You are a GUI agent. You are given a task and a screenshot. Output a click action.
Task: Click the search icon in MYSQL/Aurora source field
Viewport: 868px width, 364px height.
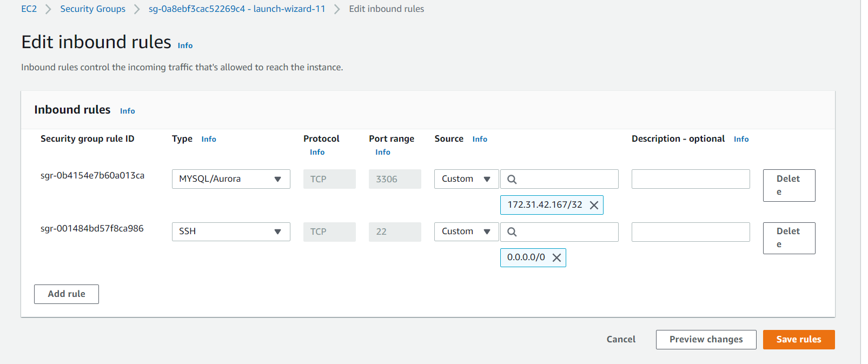coord(512,180)
